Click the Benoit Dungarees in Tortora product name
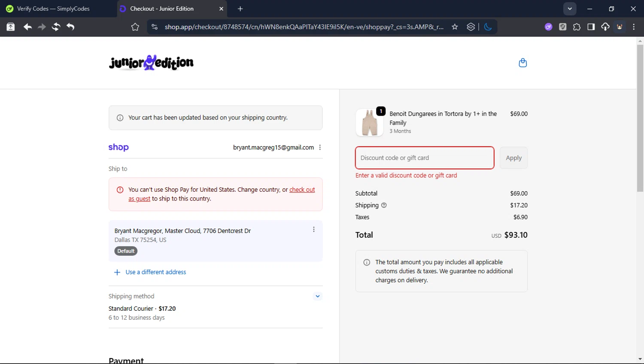Image resolution: width=644 pixels, height=364 pixels. [x=443, y=118]
